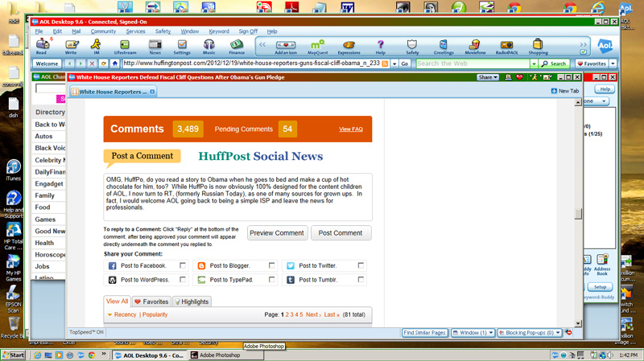Open the Shopping bag icon

538,47
